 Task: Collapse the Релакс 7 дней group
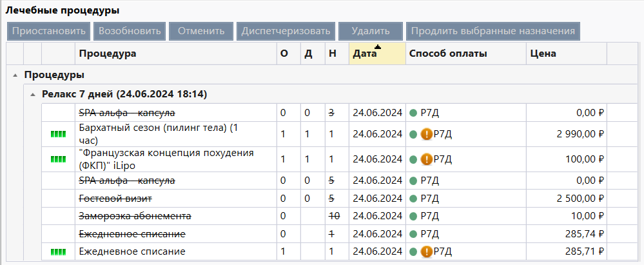click(33, 95)
